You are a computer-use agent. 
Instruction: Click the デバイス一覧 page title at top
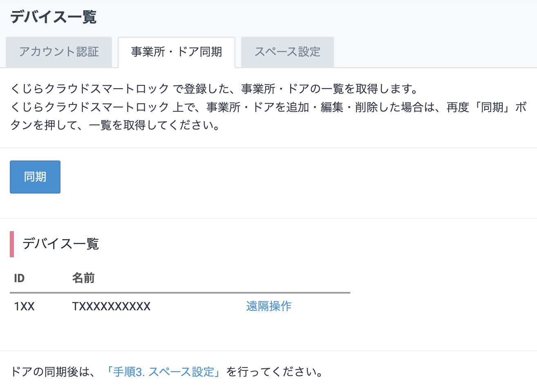[53, 17]
